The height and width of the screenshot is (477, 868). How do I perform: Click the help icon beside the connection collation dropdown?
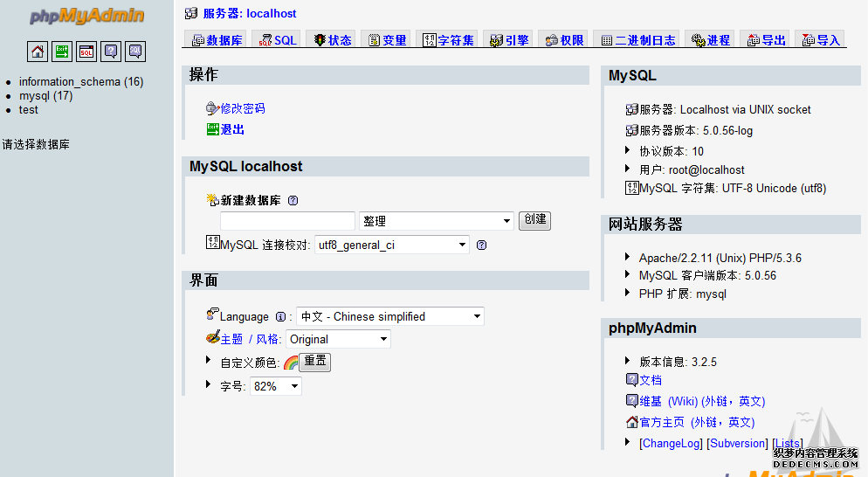click(x=481, y=245)
